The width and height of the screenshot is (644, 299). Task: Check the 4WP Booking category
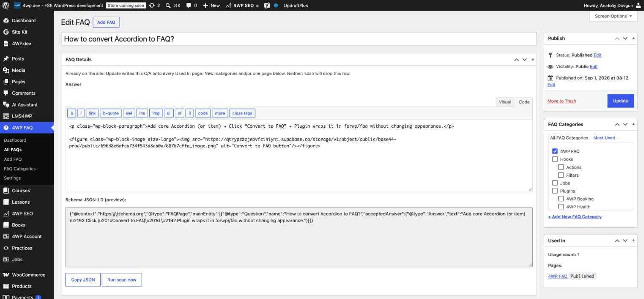tap(561, 199)
